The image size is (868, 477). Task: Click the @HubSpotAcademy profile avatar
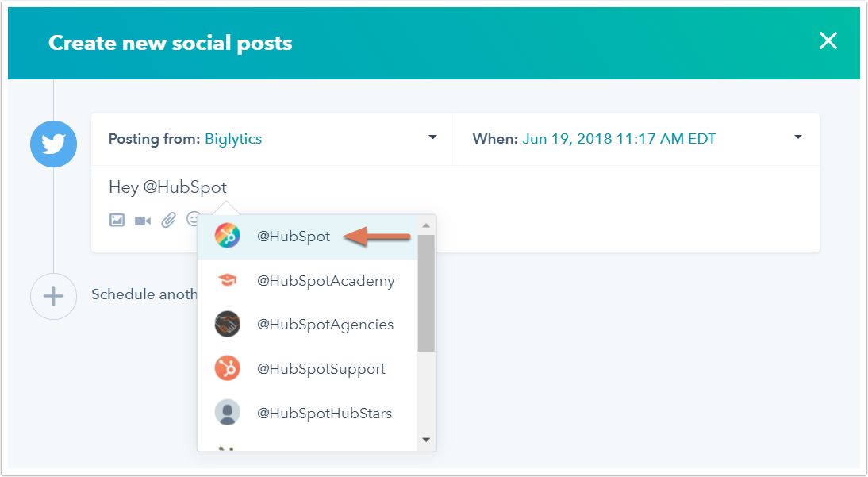point(227,280)
